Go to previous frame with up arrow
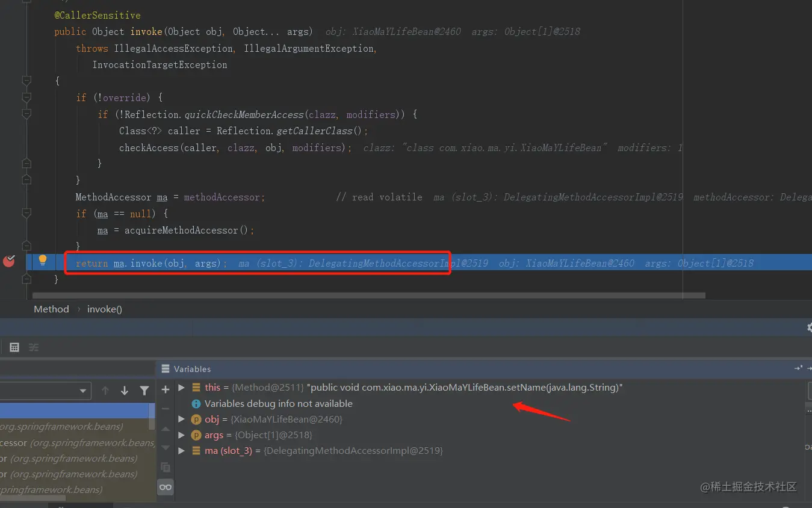Viewport: 812px width, 508px height. pyautogui.click(x=105, y=391)
